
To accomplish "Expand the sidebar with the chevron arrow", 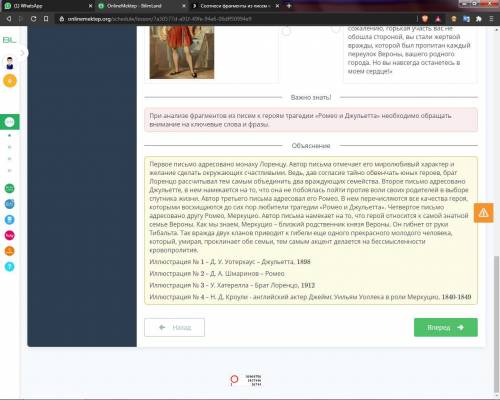I will point(22,53).
